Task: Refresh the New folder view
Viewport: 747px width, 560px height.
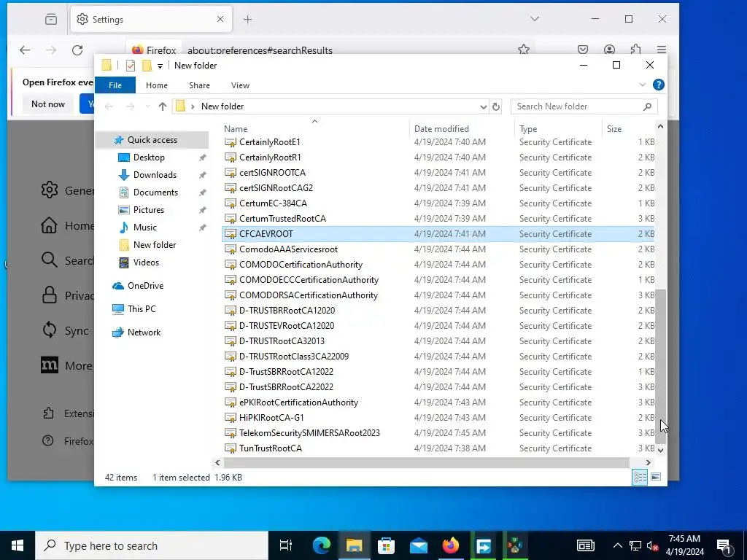Action: coord(496,106)
